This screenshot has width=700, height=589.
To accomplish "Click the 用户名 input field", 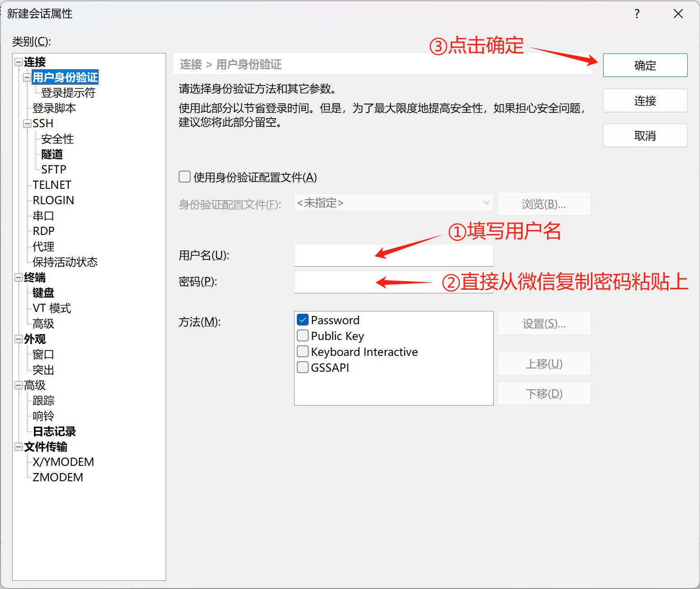I will [393, 256].
